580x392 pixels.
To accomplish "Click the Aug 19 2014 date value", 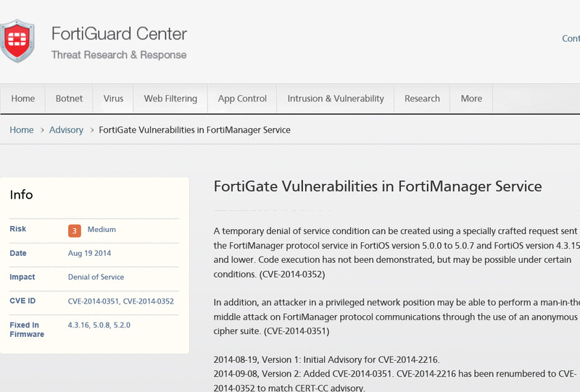I will click(x=89, y=254).
